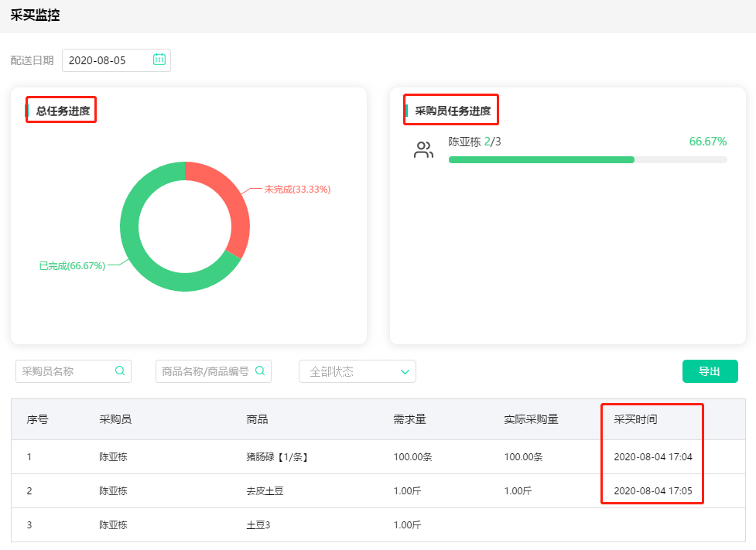Click the green 导出 export button
The image size is (756, 550).
[710, 371]
